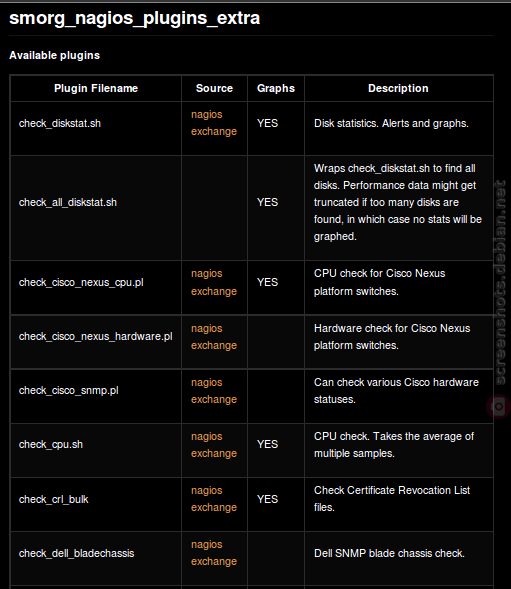This screenshot has height=589, width=511.
Task: Open nagios exchange source for check_cisco_snmp.pl
Action: click(x=214, y=391)
